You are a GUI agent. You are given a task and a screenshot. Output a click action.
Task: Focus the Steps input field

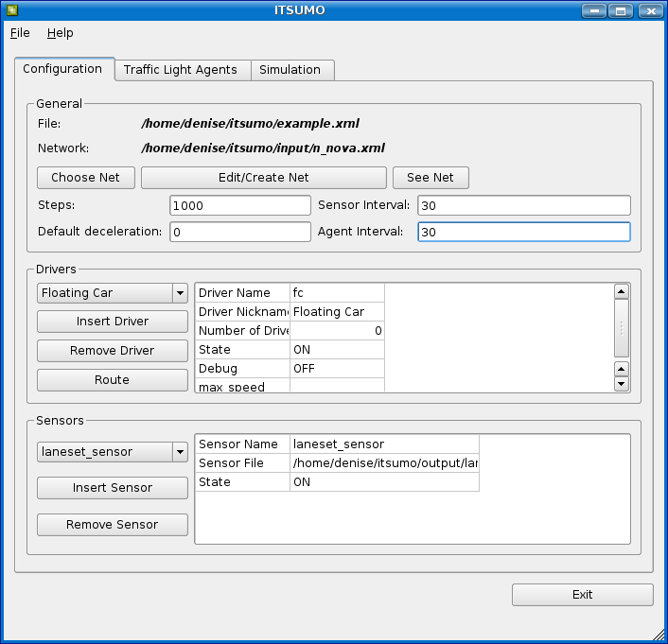pyautogui.click(x=240, y=205)
